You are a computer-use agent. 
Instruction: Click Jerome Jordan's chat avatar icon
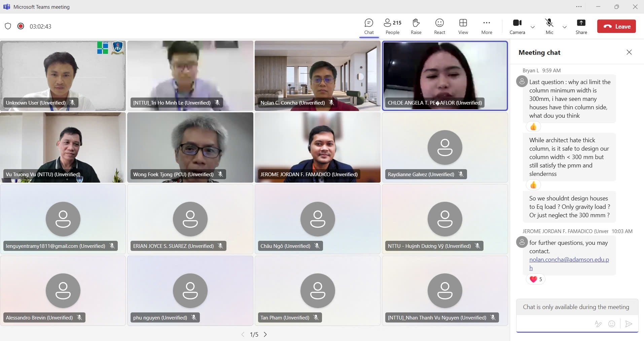click(x=522, y=242)
